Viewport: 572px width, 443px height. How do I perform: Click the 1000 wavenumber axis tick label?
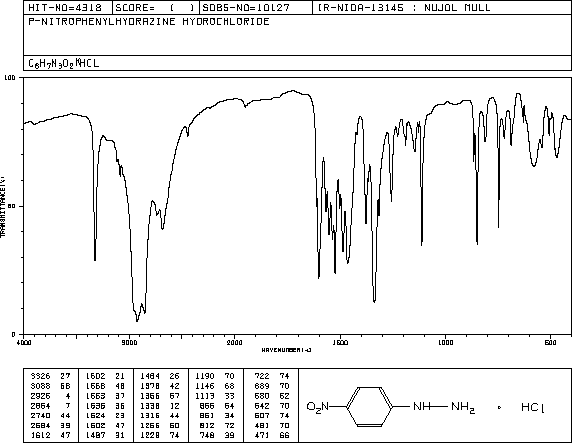(445, 342)
